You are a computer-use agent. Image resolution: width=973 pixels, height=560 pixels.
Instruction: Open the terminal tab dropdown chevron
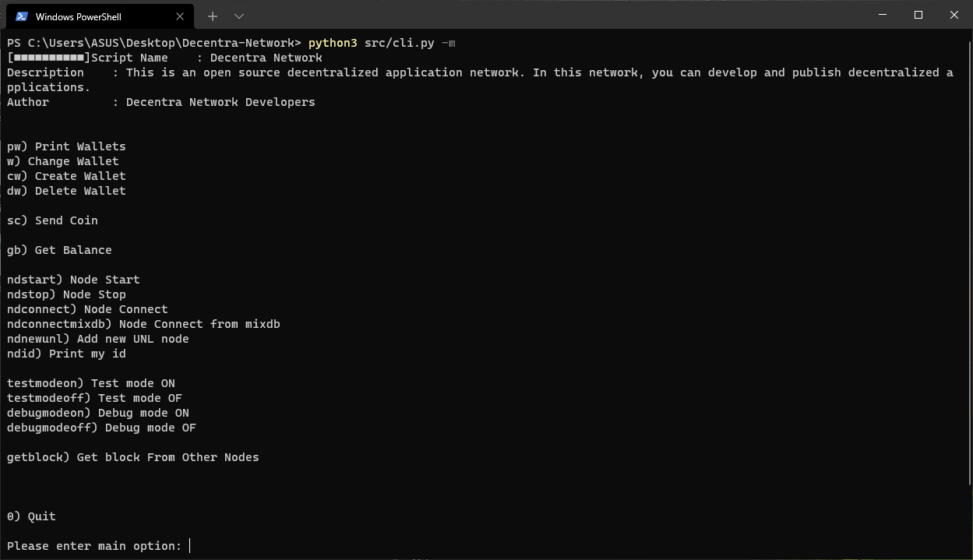click(239, 16)
